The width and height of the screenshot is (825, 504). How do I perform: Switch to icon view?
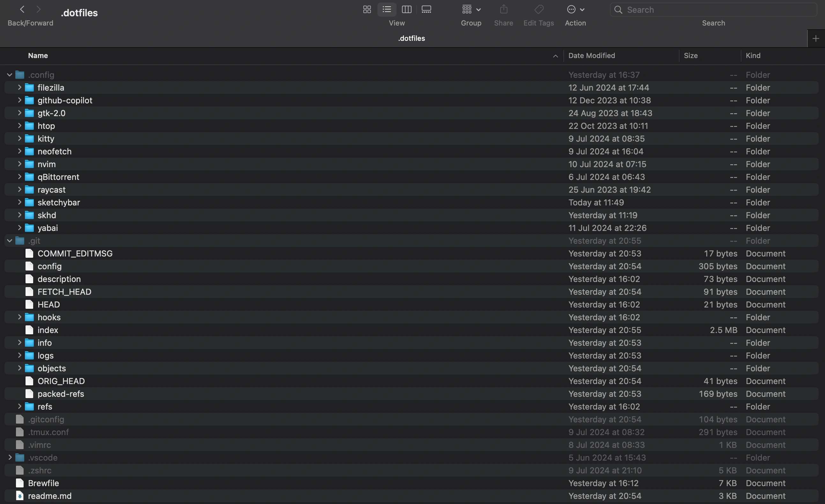pyautogui.click(x=367, y=9)
